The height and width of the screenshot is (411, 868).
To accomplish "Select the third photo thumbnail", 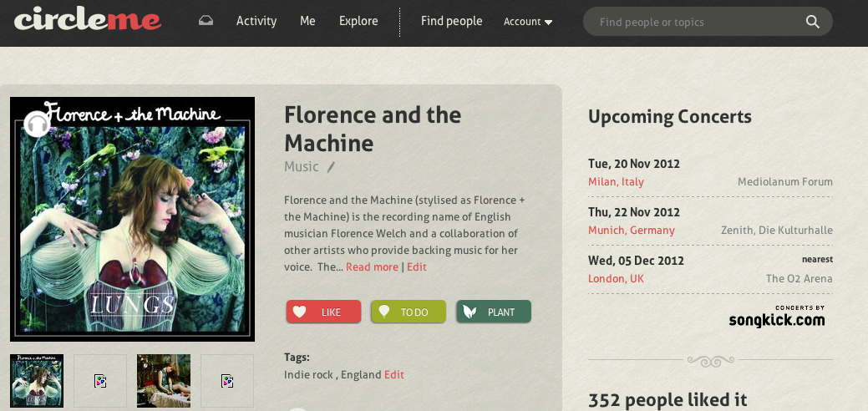I will [164, 381].
